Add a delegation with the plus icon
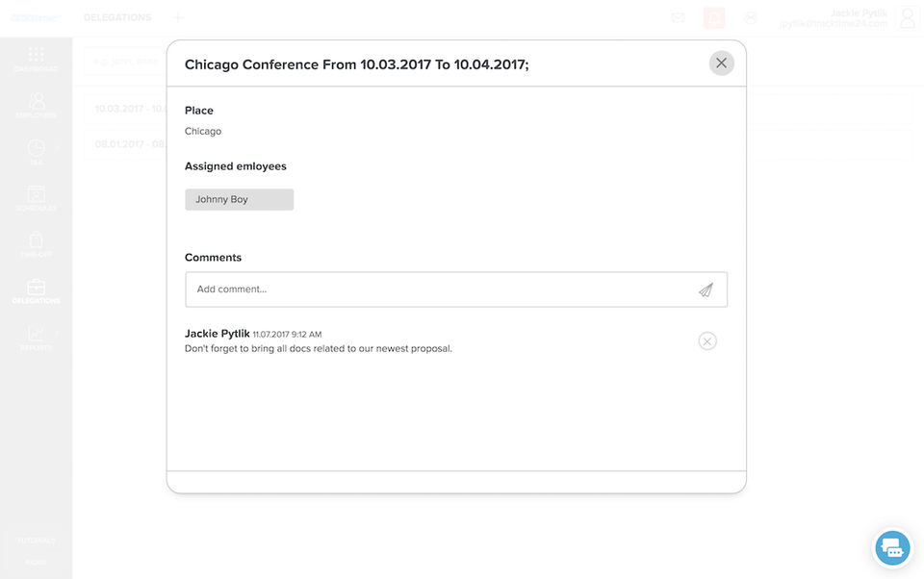The height and width of the screenshot is (579, 924). (177, 17)
